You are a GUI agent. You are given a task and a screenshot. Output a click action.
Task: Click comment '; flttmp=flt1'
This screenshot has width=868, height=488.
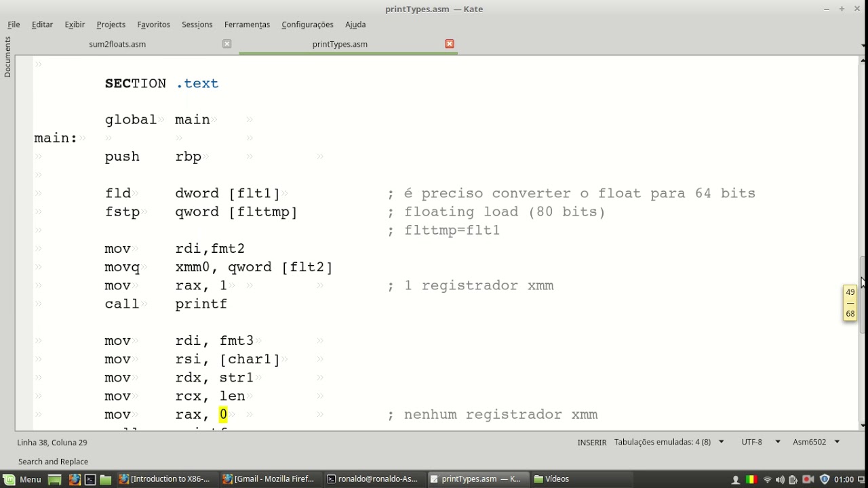tap(443, 230)
